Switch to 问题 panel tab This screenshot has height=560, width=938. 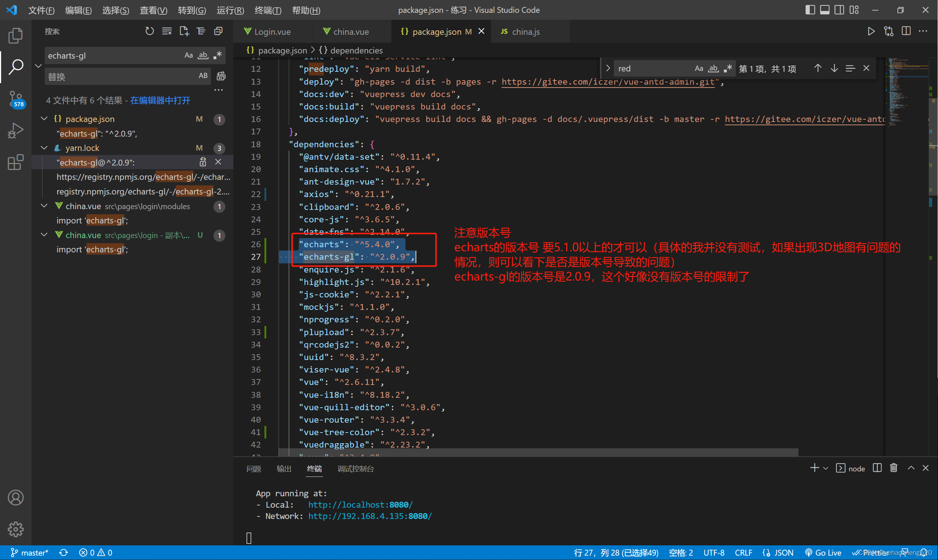pos(253,469)
